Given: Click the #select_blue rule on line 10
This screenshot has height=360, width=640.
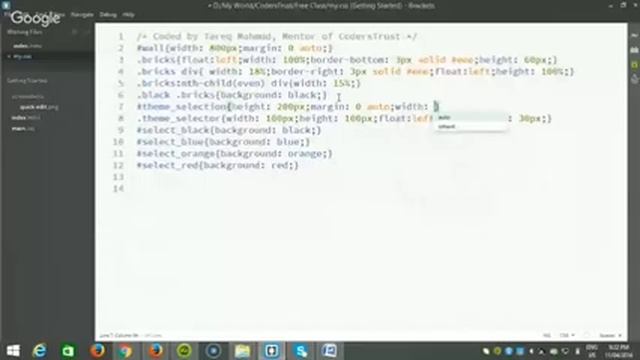Looking at the screenshot, I should tap(224, 142).
